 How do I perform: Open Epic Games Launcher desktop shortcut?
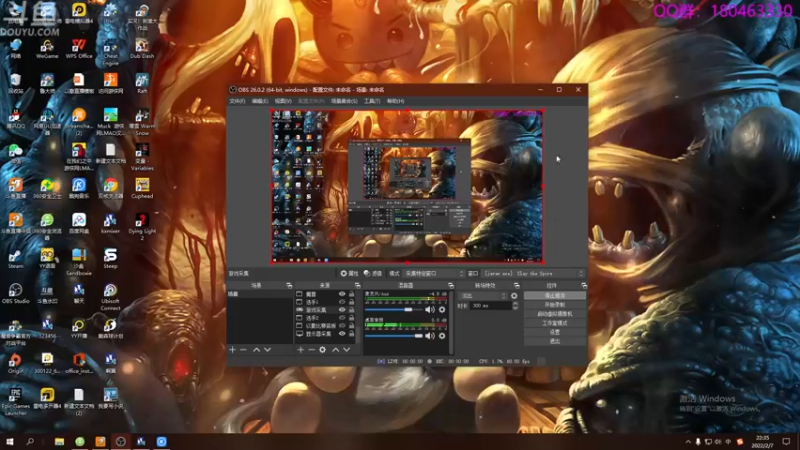click(x=15, y=402)
